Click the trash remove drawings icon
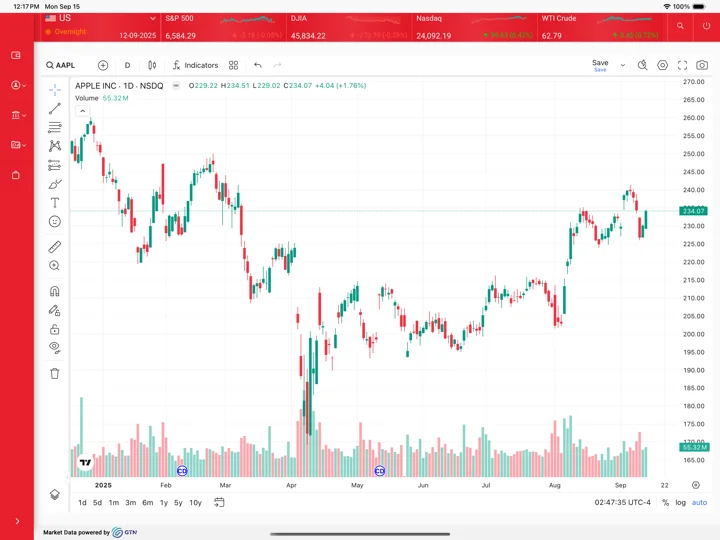This screenshot has width=720, height=540. 55,373
